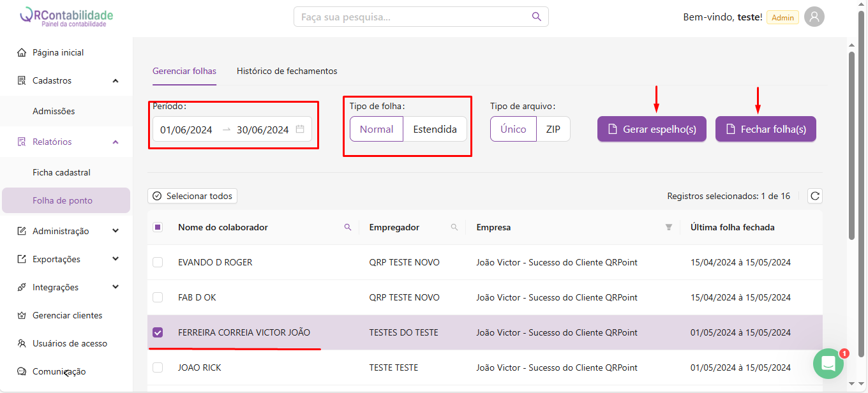Viewport: 868px width, 393px height.
Task: Click search icon in Nome do colaborador column
Action: click(x=348, y=227)
